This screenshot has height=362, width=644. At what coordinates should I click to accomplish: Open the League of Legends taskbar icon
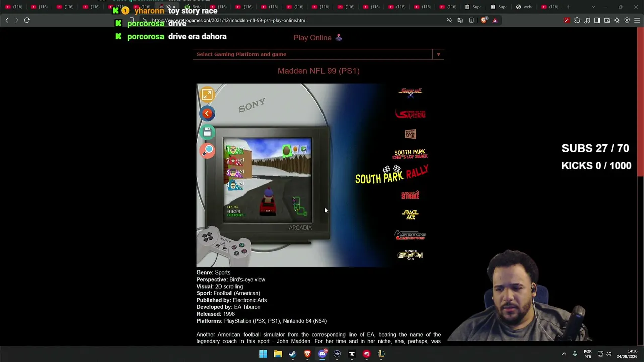(x=381, y=354)
